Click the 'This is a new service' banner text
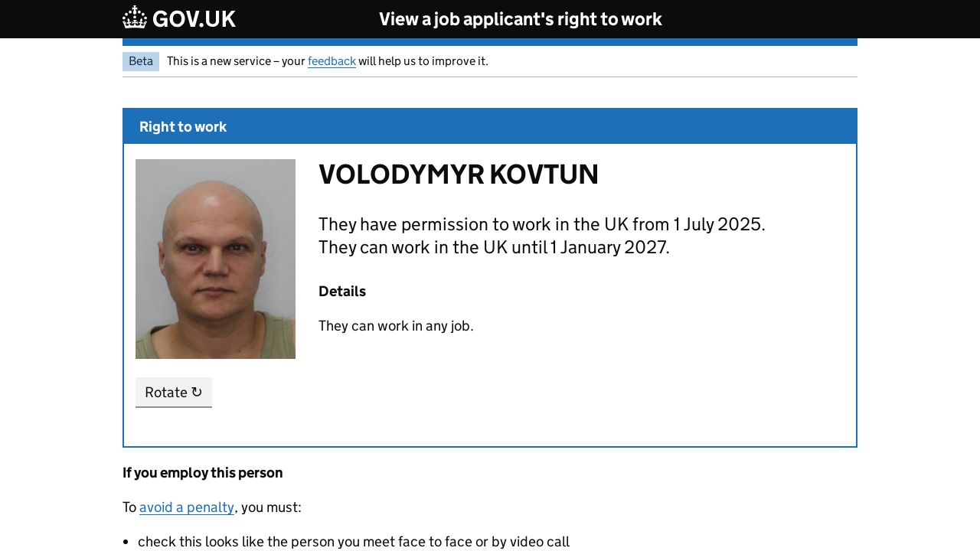980x551 pixels. [x=236, y=61]
